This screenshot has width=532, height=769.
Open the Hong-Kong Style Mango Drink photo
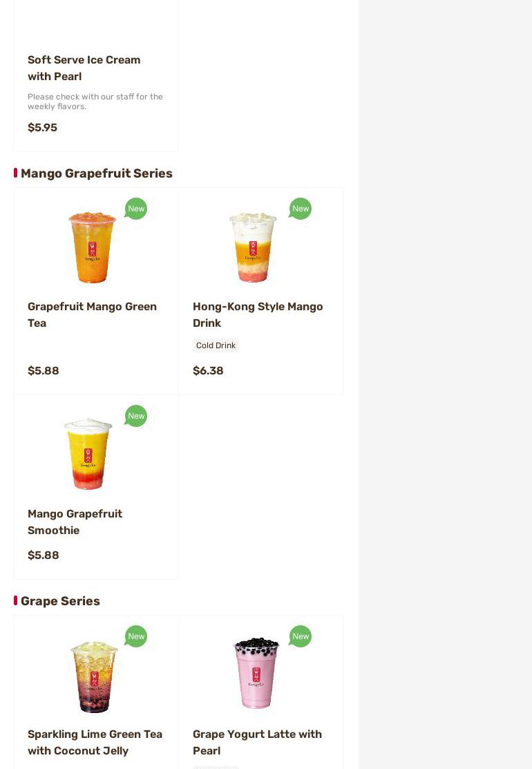click(x=253, y=247)
